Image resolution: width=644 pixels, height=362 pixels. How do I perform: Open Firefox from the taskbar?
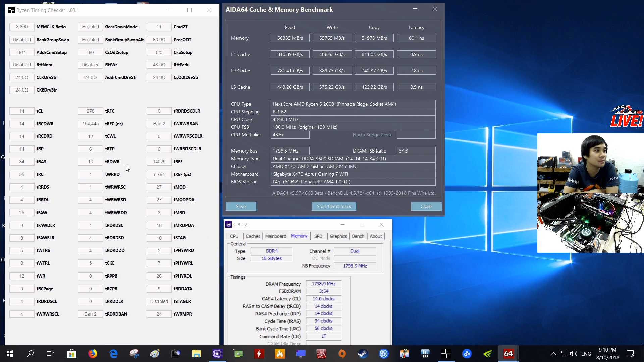tap(93, 354)
